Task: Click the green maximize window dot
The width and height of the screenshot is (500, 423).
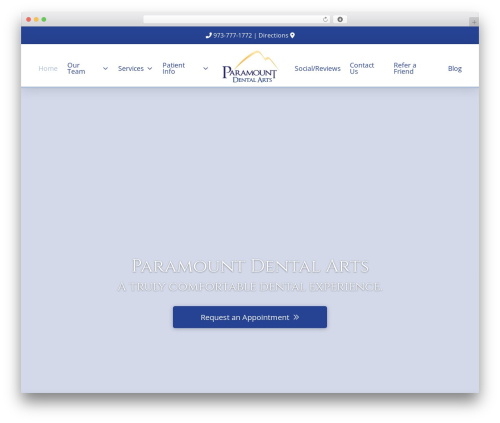Action: [44, 19]
